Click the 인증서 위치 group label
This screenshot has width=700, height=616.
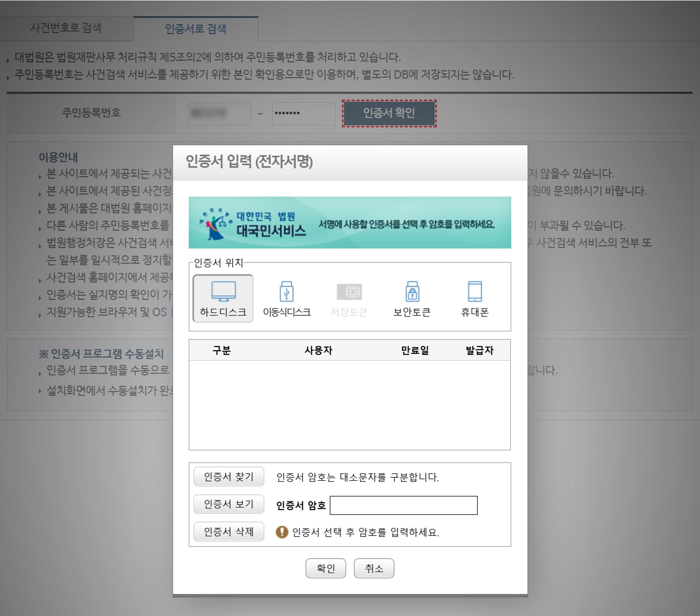coord(219,263)
